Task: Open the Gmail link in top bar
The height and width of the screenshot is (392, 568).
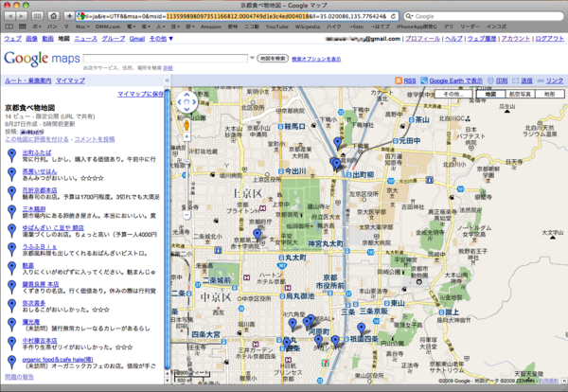Action: 137,39
